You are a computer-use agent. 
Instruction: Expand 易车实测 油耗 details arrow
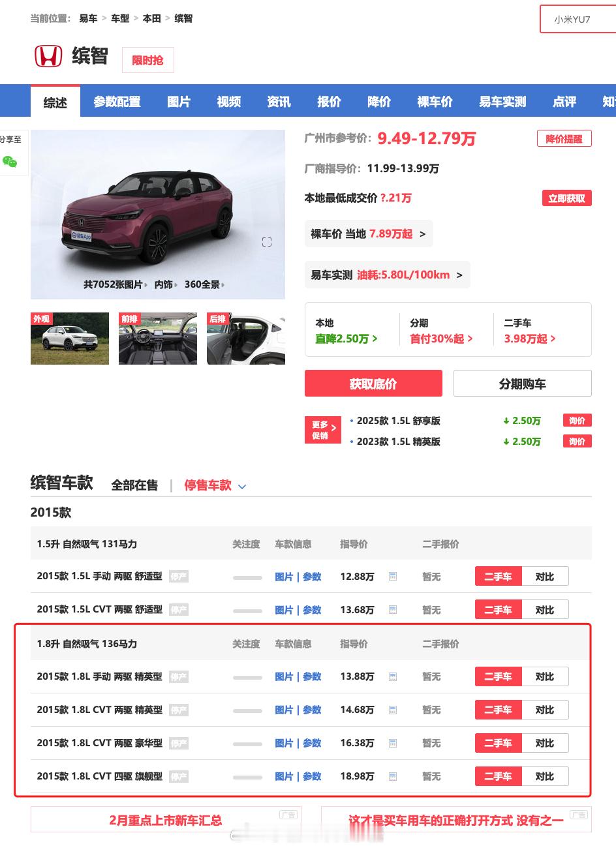459,275
